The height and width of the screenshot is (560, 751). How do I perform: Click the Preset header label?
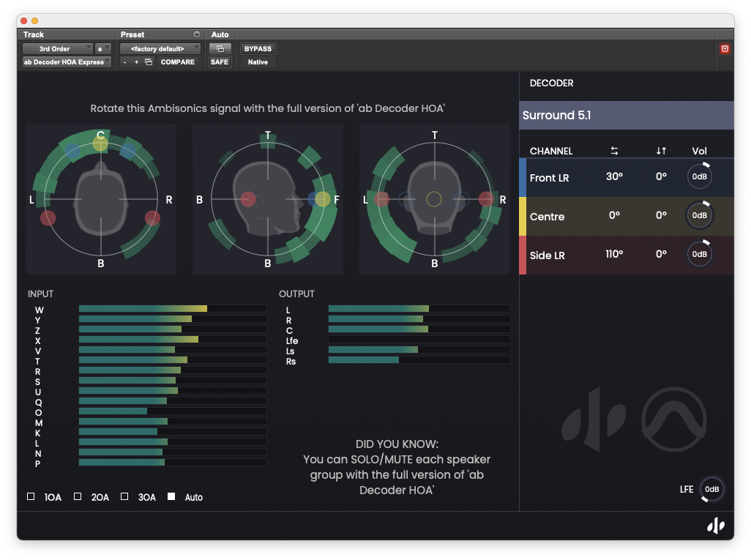point(132,34)
